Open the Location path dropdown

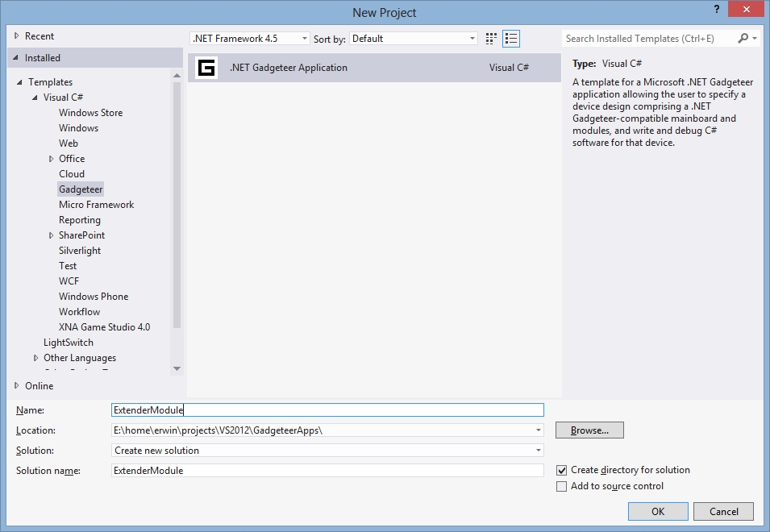[x=539, y=430]
